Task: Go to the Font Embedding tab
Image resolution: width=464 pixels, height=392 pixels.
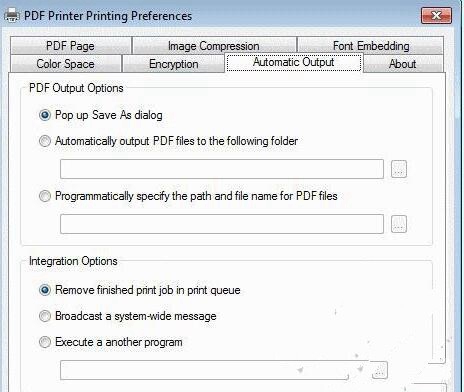Action: pos(371,46)
